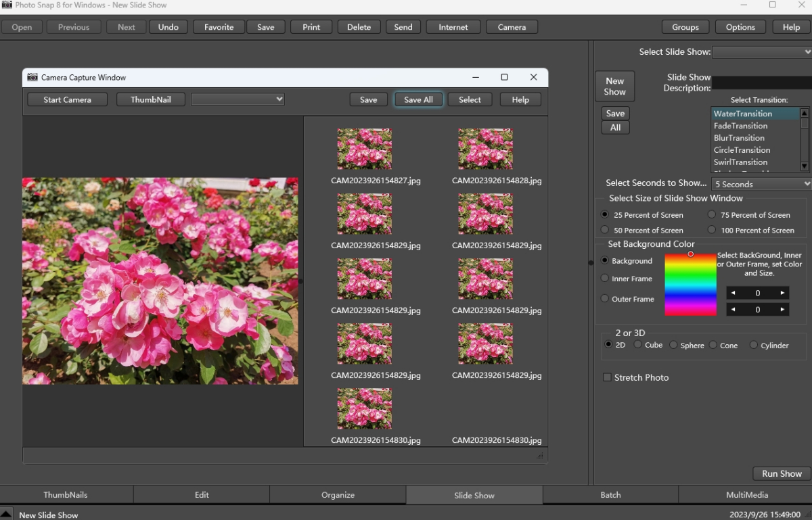This screenshot has width=812, height=520.
Task: Open Help in the main toolbar
Action: [x=791, y=27]
